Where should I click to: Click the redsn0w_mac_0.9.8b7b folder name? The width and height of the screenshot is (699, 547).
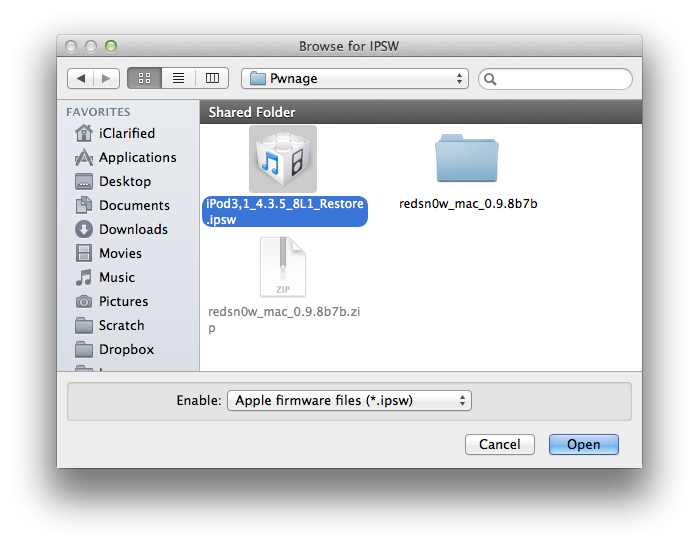pyautogui.click(x=468, y=204)
